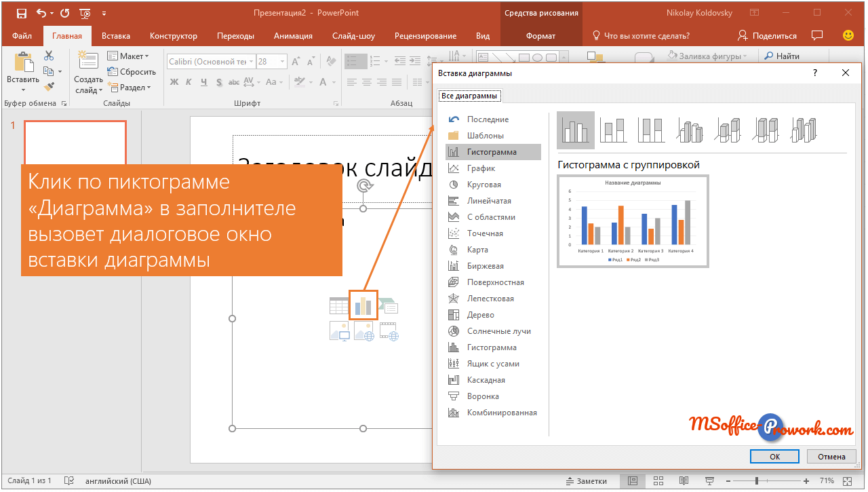Undo the last action

tap(41, 13)
